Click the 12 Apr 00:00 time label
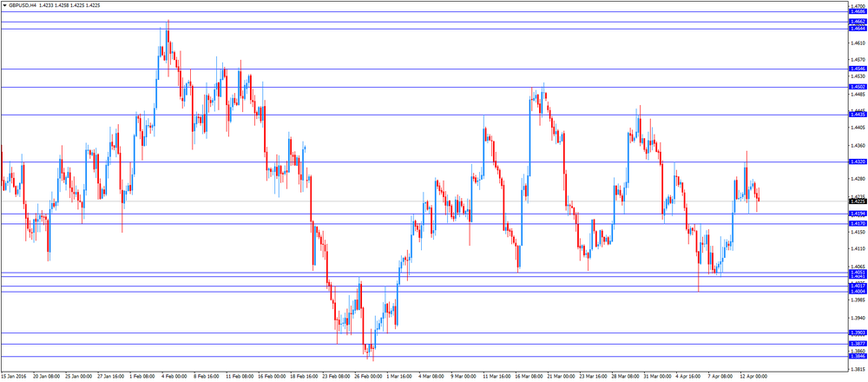Screen dimensions: 868x382 pos(753,376)
